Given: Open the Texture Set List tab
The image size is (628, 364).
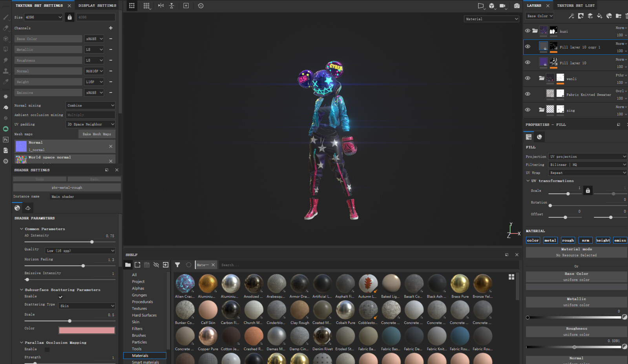Looking at the screenshot, I should pos(576,5).
